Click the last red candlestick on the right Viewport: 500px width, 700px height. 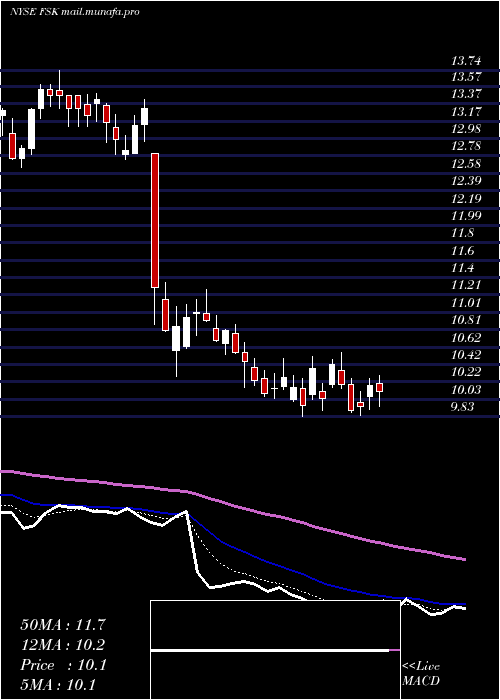[x=379, y=388]
